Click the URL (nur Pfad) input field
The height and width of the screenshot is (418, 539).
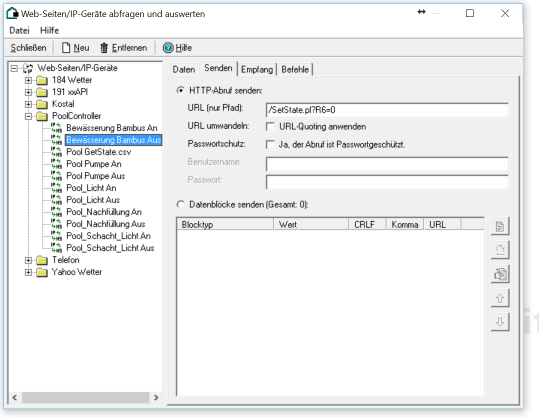[x=387, y=110]
